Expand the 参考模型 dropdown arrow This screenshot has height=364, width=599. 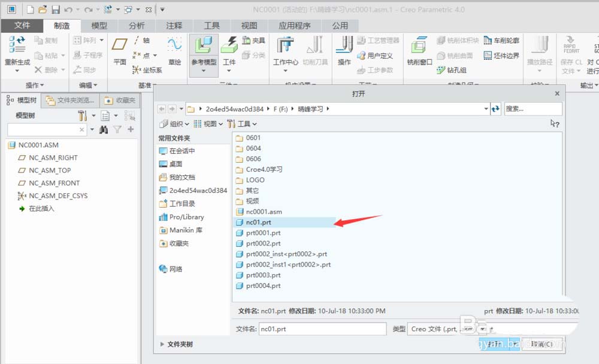click(204, 71)
